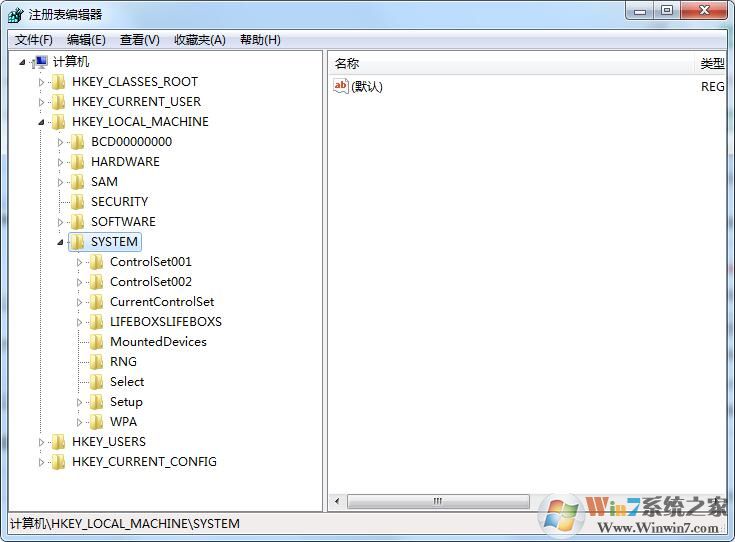Click SAM folder icon

pyautogui.click(x=77, y=182)
